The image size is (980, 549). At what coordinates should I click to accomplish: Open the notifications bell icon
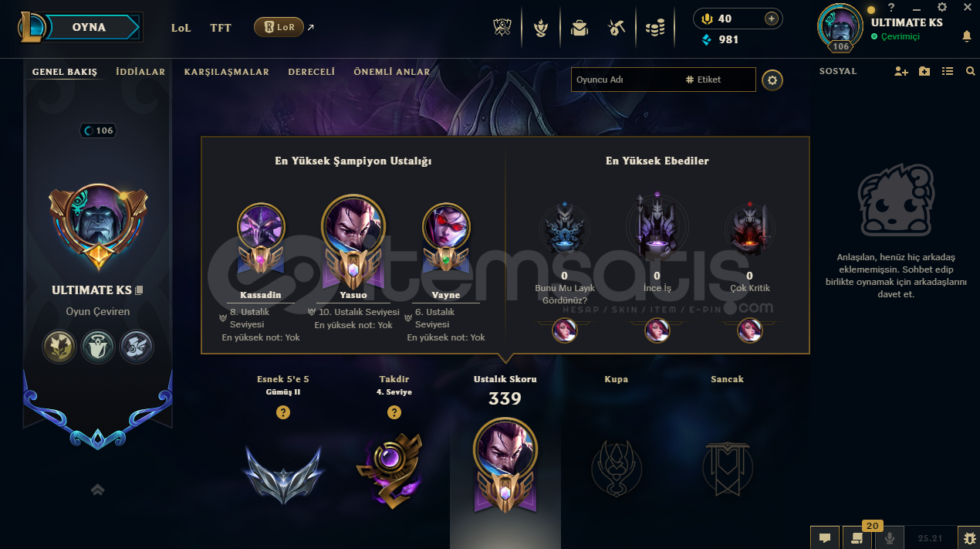(x=966, y=36)
